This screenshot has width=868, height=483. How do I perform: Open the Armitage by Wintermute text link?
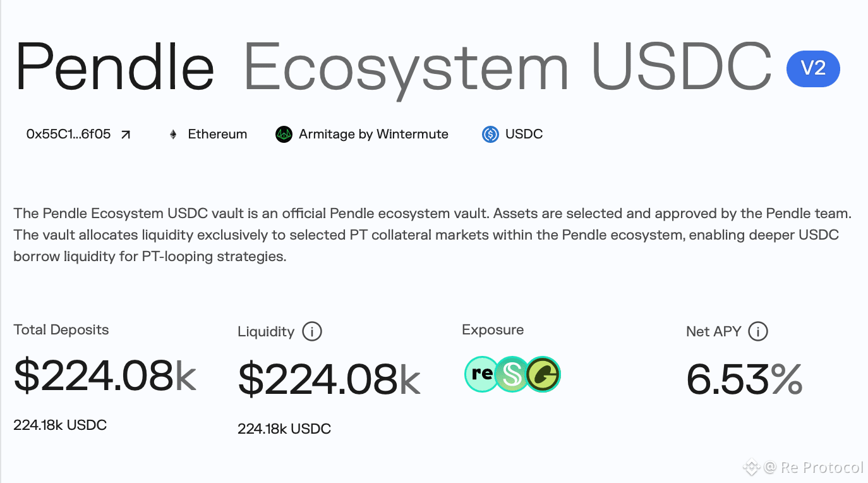coord(373,135)
